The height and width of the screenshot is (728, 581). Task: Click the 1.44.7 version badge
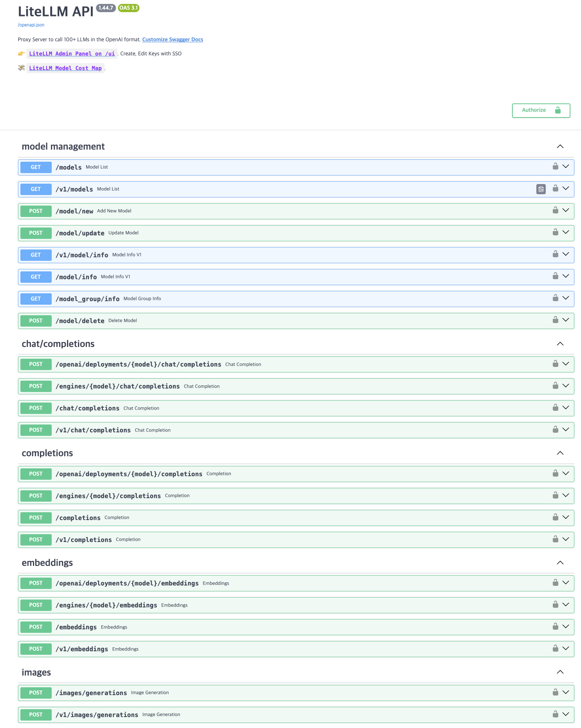point(106,8)
